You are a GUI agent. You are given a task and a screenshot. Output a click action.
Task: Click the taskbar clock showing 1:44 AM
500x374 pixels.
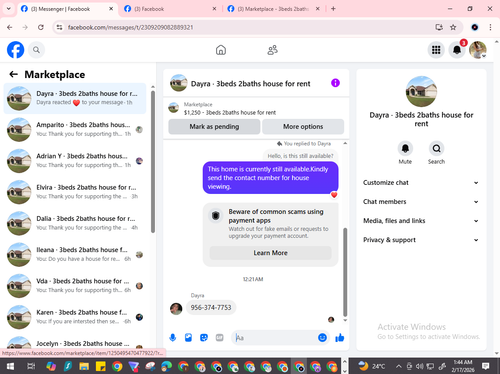[463, 366]
